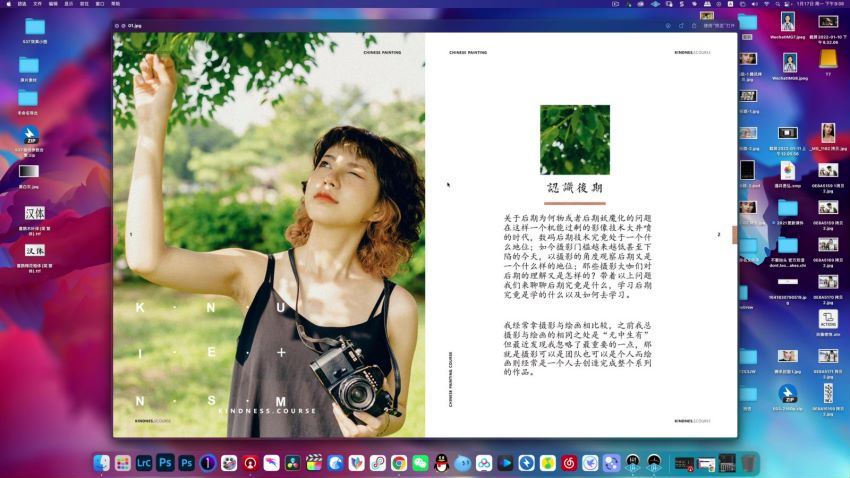
Task: Select the ZIP archive icon on left desktop
Action: [x=30, y=135]
